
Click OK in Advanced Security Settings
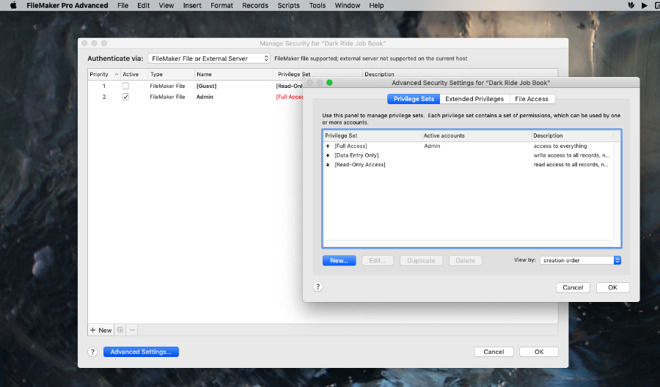(x=612, y=287)
